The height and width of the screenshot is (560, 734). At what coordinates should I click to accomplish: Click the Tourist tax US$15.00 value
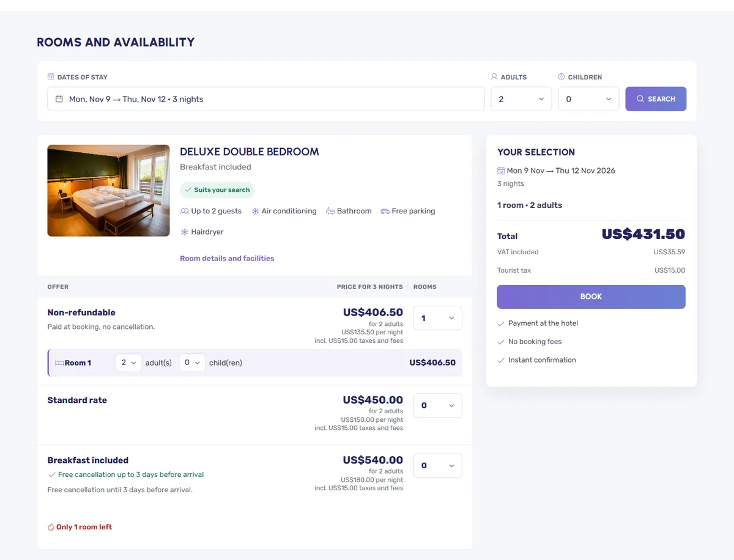[670, 270]
